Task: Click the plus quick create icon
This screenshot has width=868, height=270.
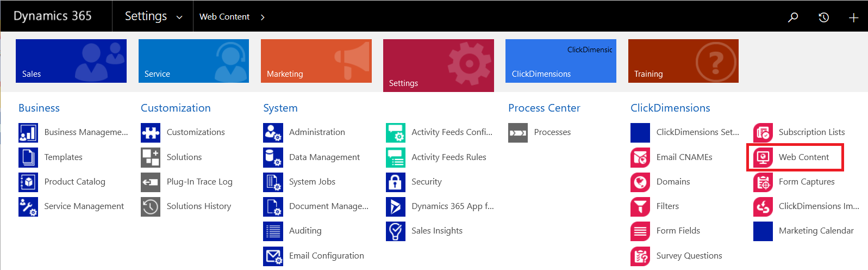Action: (x=853, y=17)
